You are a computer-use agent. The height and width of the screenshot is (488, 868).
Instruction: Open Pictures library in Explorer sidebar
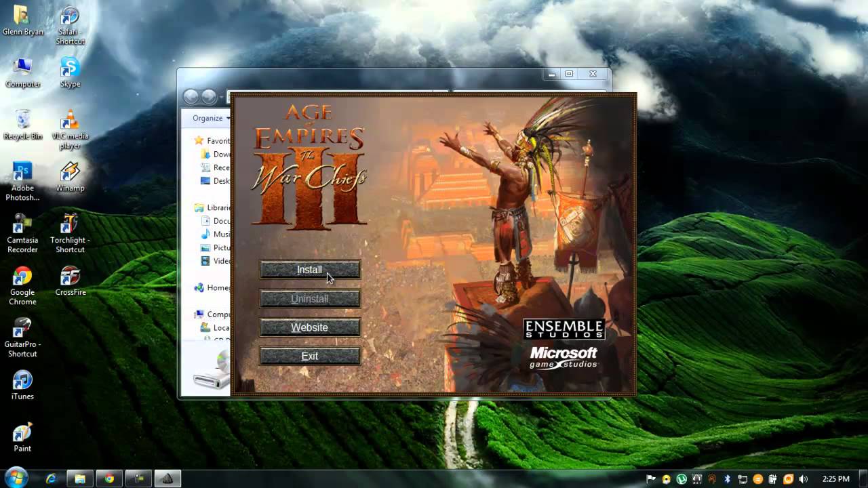(216, 247)
